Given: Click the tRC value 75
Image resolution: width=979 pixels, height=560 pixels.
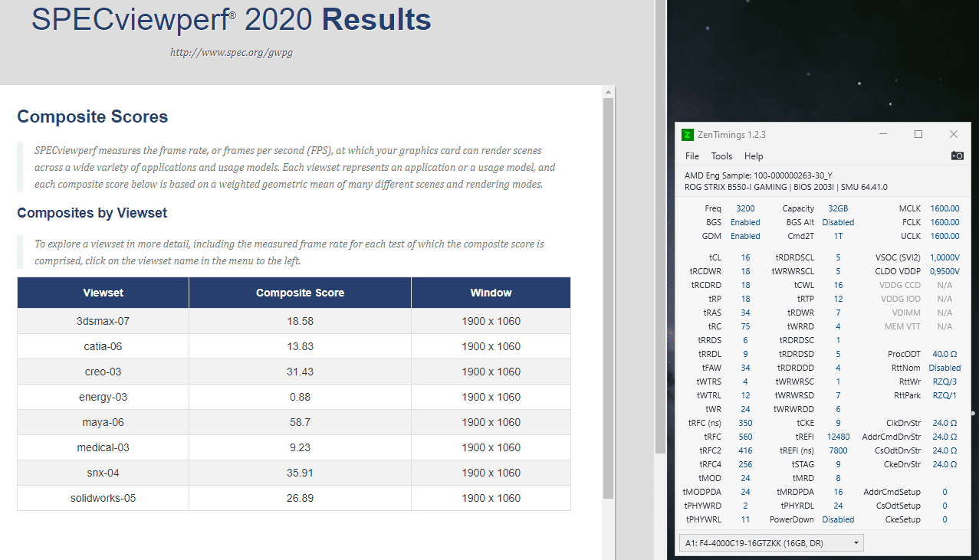Looking at the screenshot, I should [x=745, y=326].
